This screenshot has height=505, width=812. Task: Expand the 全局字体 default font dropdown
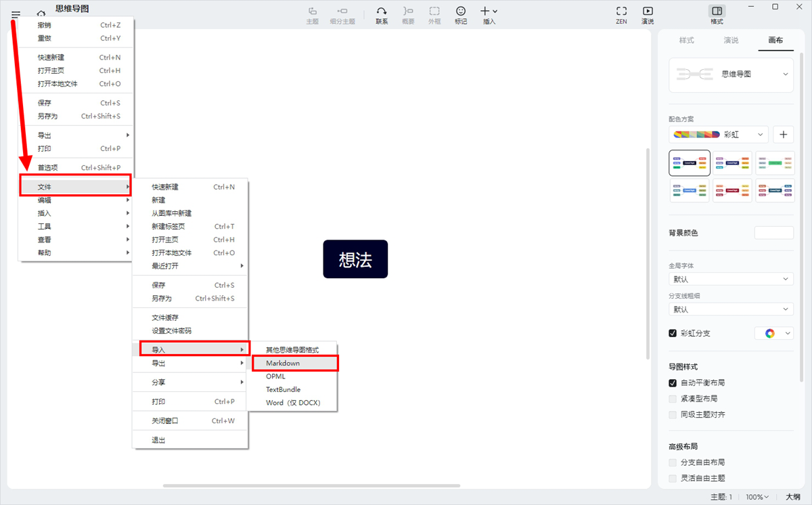[x=731, y=278]
